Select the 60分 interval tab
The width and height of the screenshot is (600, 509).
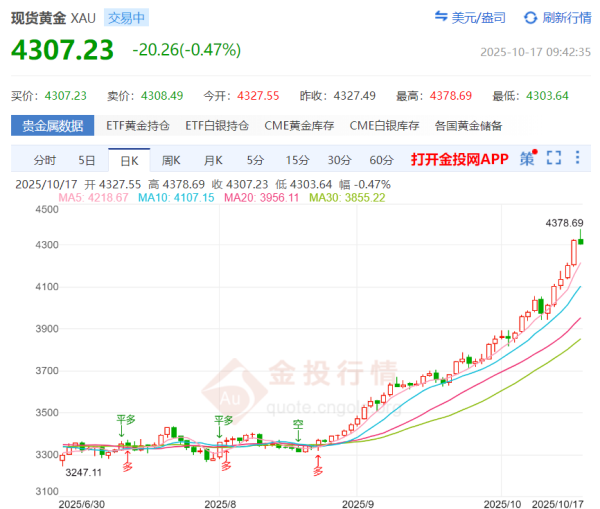tap(381, 160)
